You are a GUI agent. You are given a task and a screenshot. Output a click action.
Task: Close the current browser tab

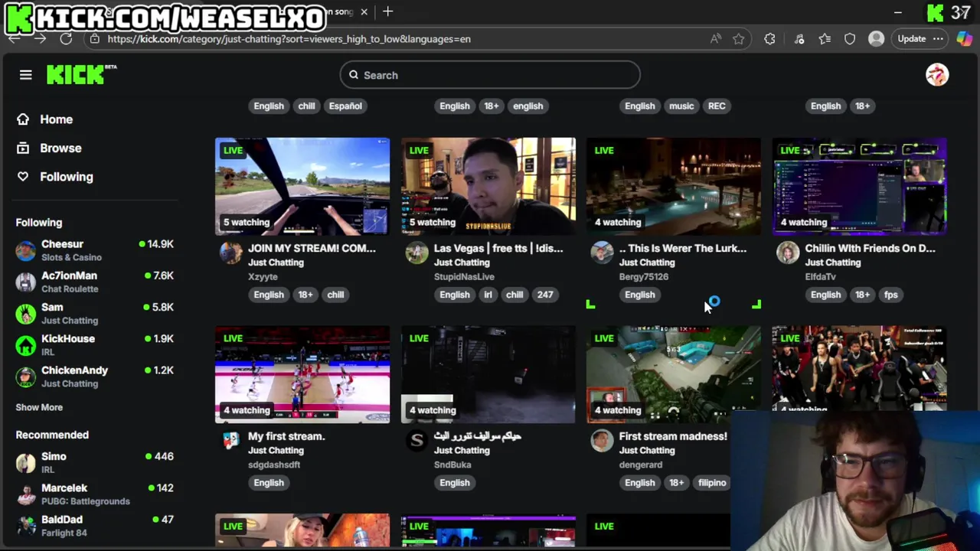point(364,11)
